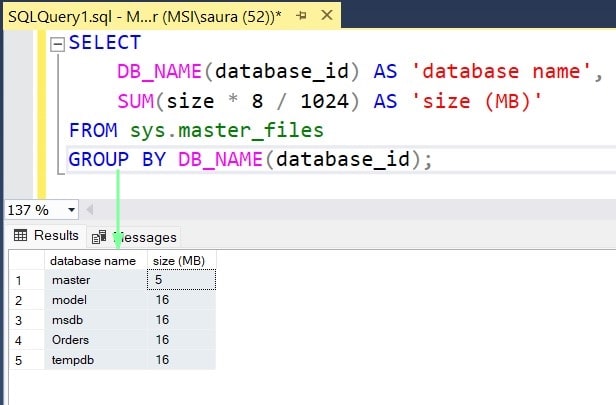Close the SQLQuery1.sql tab

click(327, 16)
